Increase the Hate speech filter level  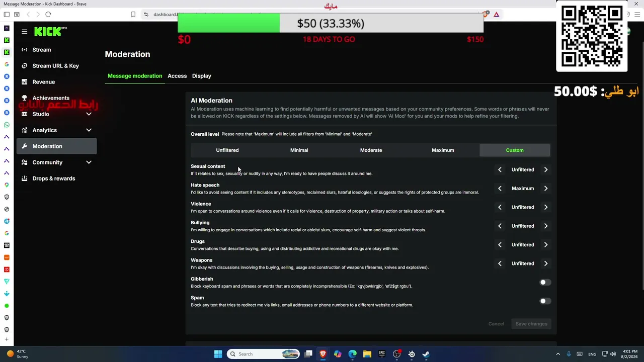point(545,189)
